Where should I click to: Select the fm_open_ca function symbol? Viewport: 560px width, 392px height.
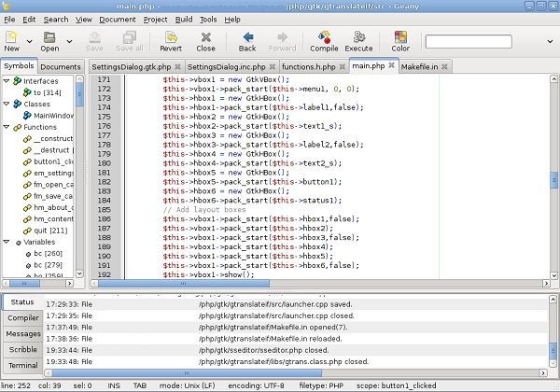coord(48,185)
